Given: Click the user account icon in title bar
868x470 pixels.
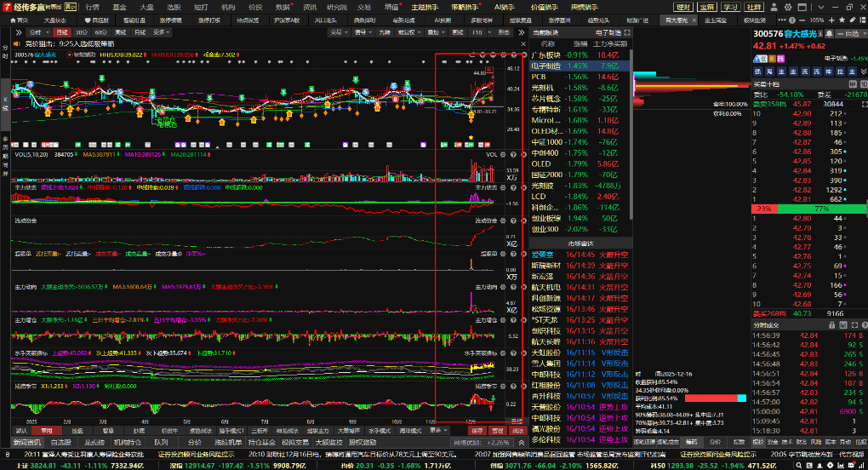Looking at the screenshot, I should (x=771, y=7).
